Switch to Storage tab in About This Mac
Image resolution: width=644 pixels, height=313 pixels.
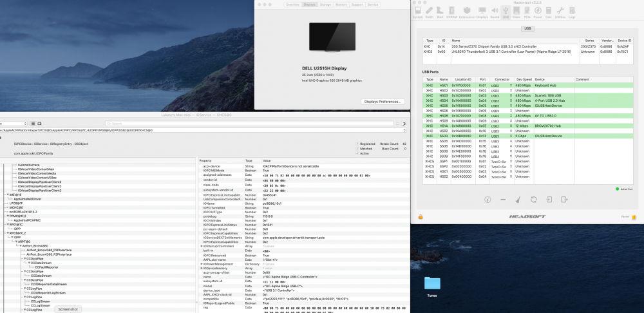pyautogui.click(x=325, y=5)
